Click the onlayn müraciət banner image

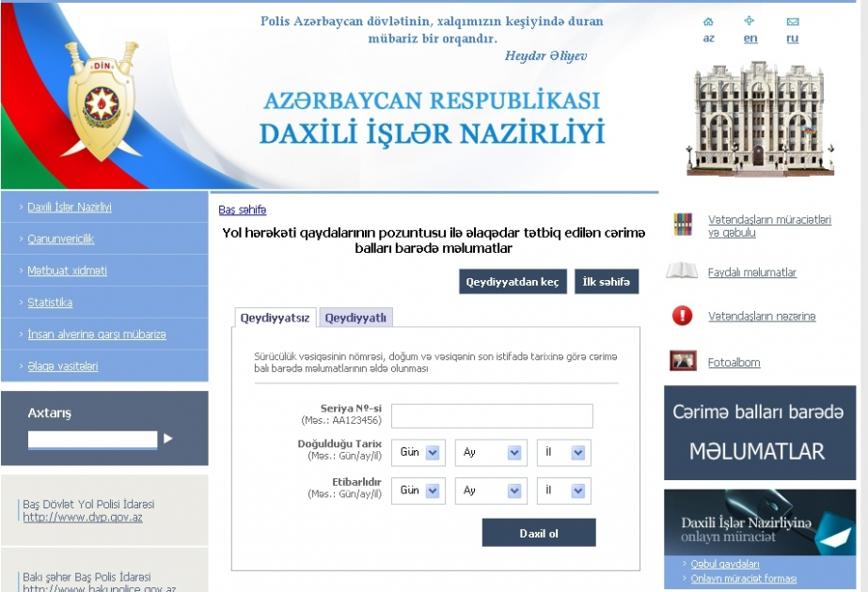[760, 522]
